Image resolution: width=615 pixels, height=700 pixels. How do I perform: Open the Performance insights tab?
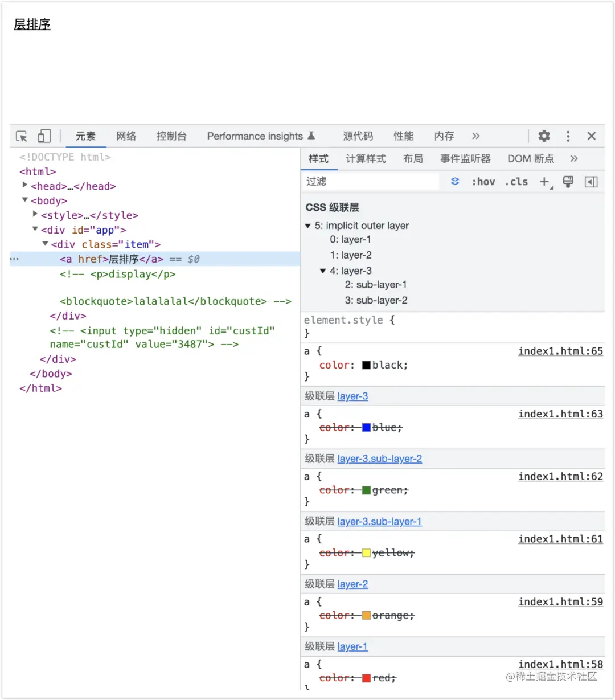pyautogui.click(x=261, y=136)
